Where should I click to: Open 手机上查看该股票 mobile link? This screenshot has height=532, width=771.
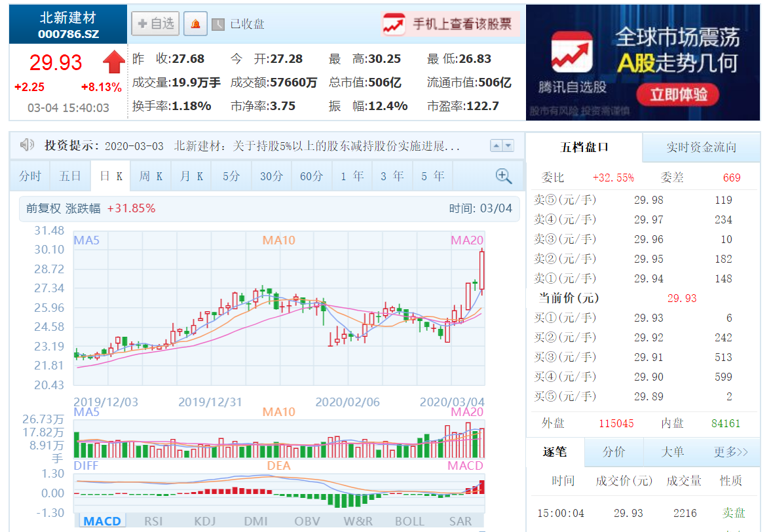point(450,24)
